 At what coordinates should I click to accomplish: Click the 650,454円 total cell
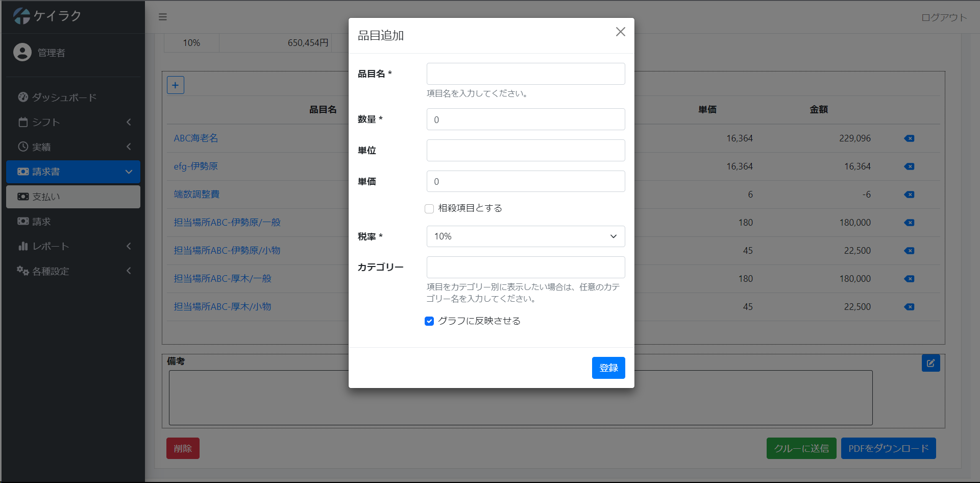tap(276, 43)
